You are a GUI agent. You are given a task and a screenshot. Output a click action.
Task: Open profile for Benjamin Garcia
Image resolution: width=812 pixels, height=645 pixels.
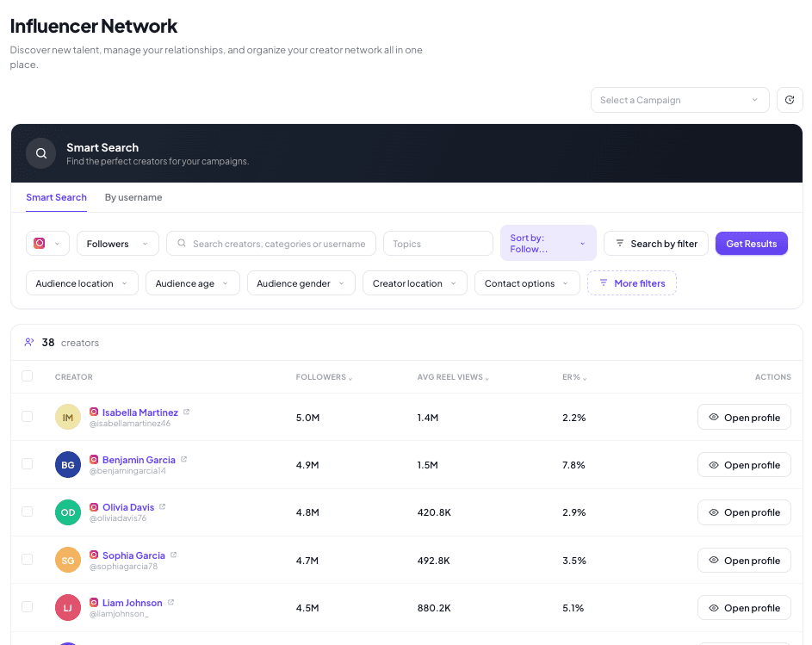(744, 465)
